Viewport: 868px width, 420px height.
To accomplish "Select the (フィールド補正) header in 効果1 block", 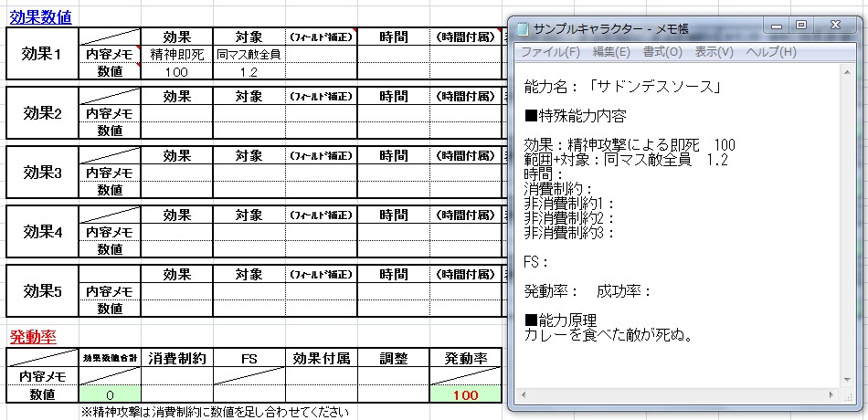I will click(x=321, y=37).
